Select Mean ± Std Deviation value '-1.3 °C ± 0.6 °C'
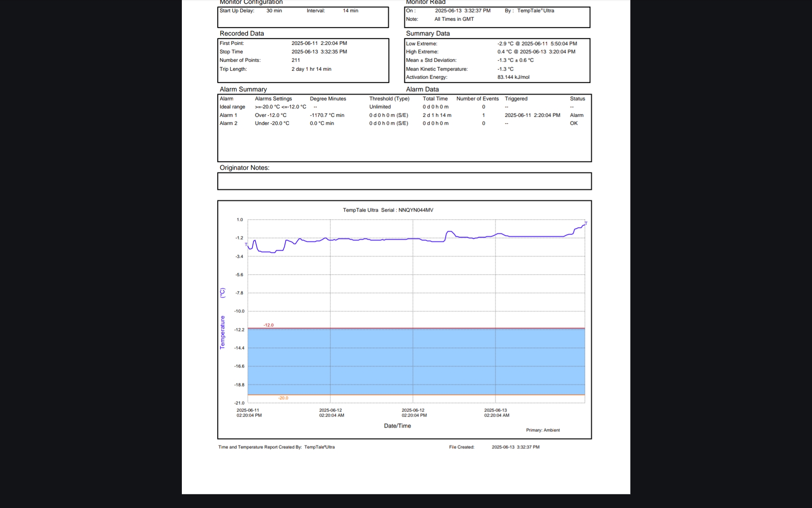The height and width of the screenshot is (508, 812). point(516,60)
